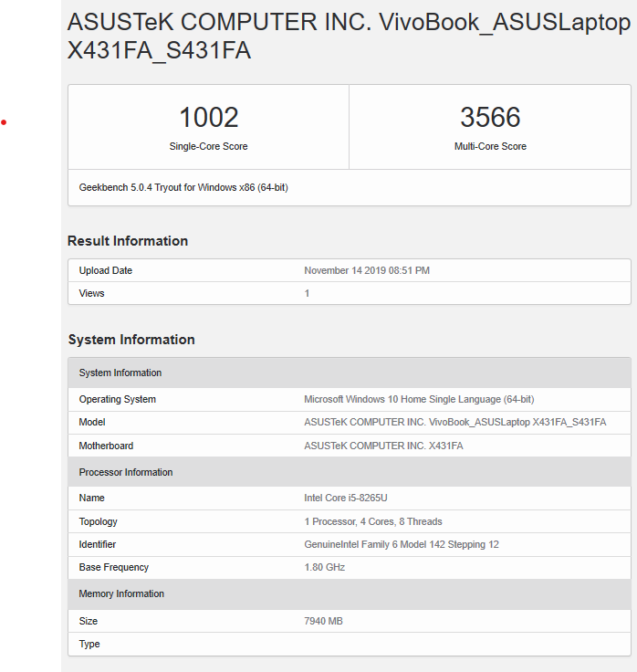Click Geekbench 5.0.4 Tryout version text

183,188
